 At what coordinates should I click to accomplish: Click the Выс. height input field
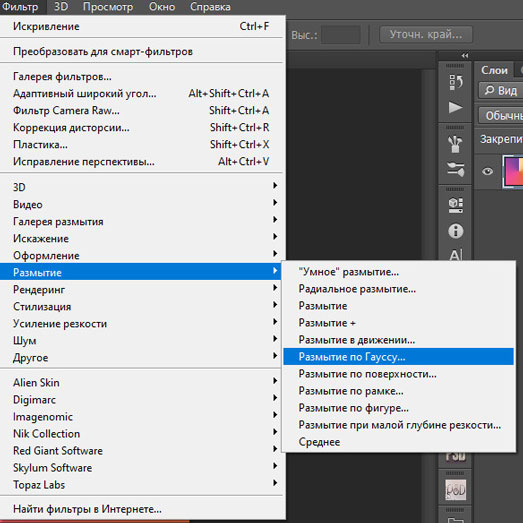pos(341,35)
